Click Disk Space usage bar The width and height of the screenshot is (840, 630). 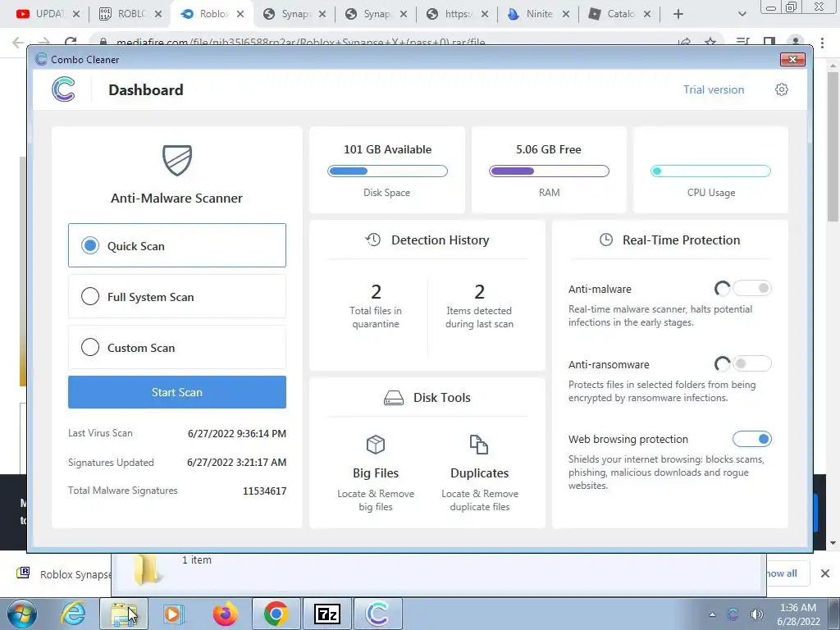[x=387, y=171]
